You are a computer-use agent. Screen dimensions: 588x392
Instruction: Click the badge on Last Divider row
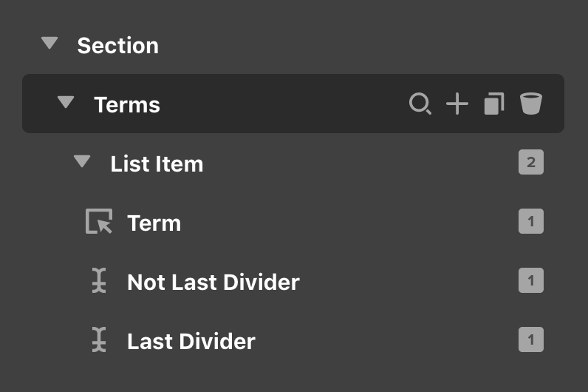[530, 339]
